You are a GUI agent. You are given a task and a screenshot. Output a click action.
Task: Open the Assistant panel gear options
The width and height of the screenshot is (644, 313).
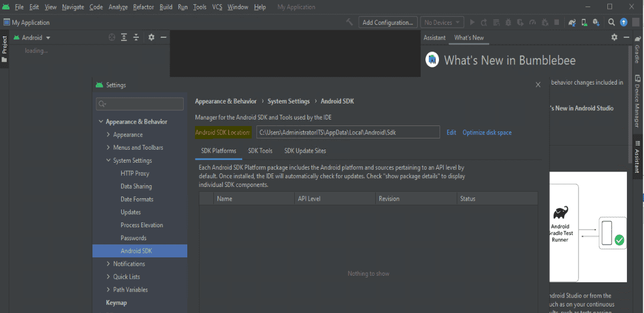[x=614, y=37]
